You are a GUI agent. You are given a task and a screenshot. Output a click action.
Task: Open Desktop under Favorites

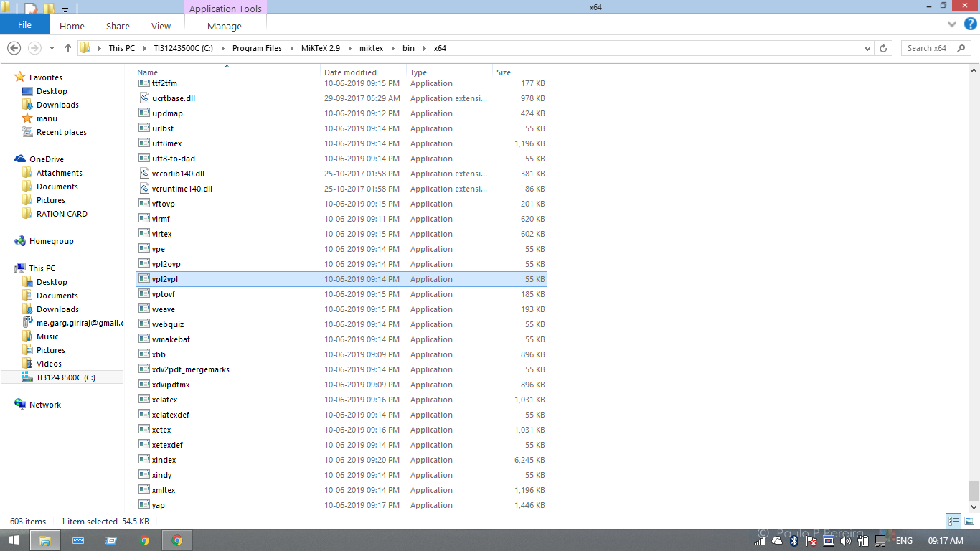52,91
